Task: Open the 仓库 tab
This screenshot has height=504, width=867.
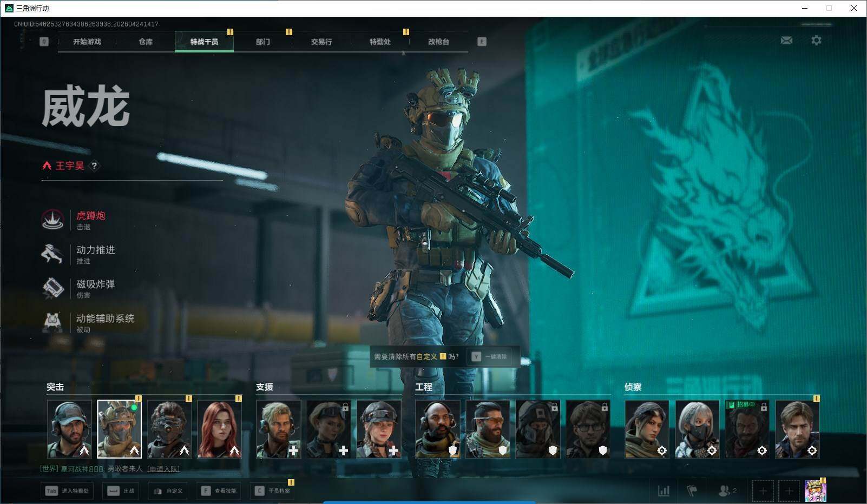Action: (146, 42)
